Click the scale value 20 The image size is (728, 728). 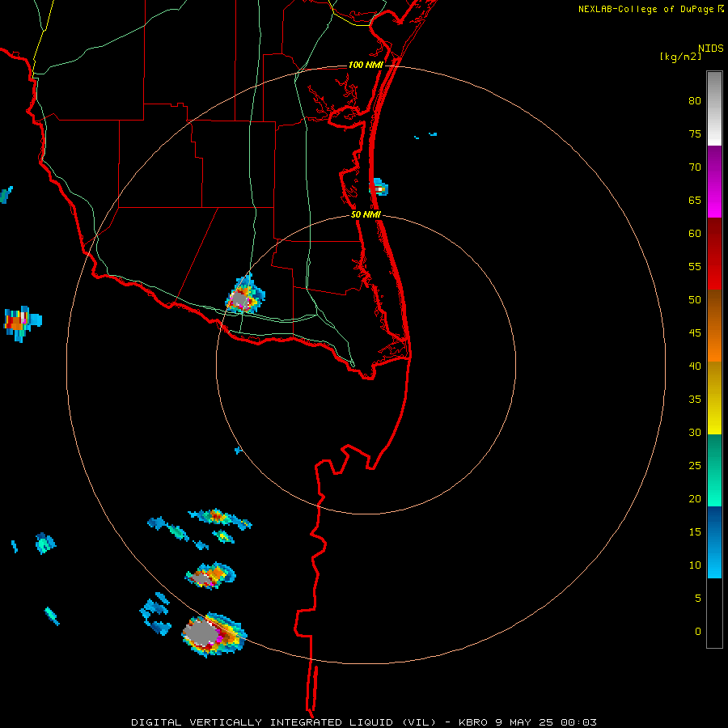click(x=695, y=498)
